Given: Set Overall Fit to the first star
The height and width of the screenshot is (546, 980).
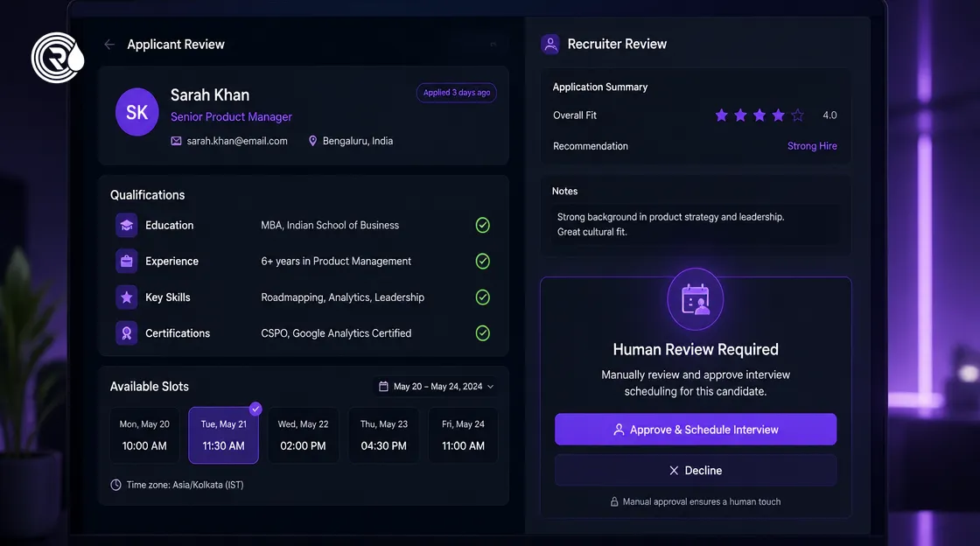Looking at the screenshot, I should [x=721, y=115].
